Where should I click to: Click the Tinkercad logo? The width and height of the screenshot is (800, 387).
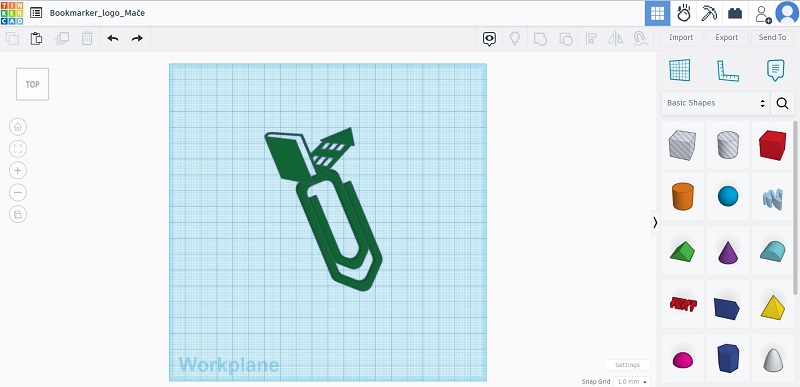click(x=12, y=13)
